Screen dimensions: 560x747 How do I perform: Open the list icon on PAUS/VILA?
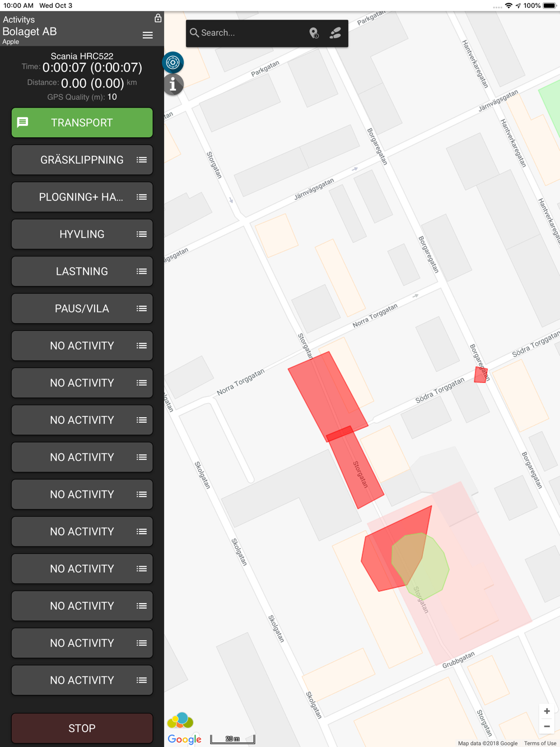(142, 309)
